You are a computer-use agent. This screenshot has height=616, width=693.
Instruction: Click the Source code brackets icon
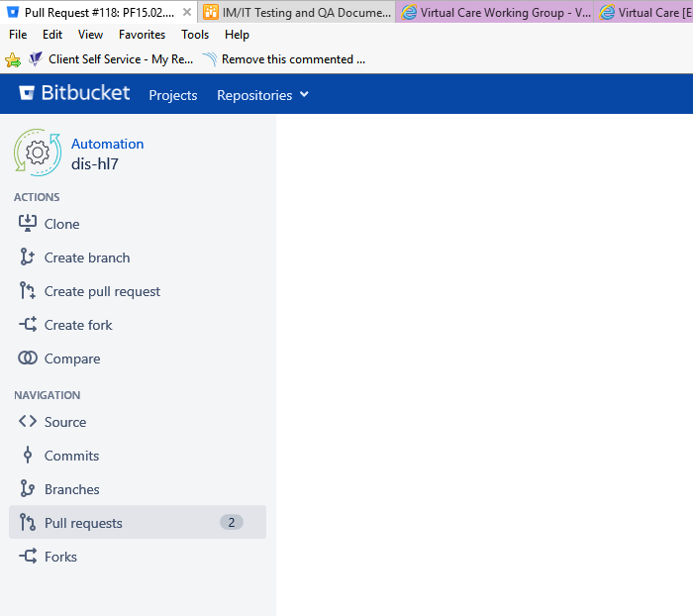[x=28, y=421]
